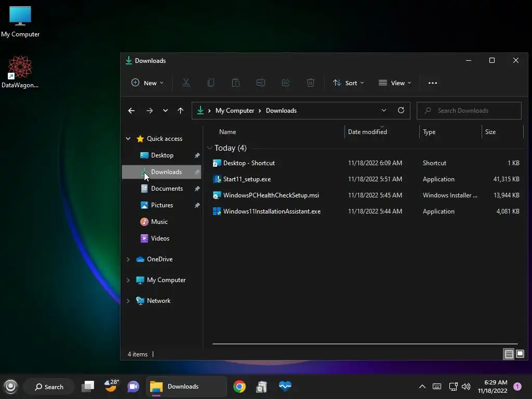Click the Search Downloads field
Image resolution: width=532 pixels, height=399 pixels.
click(x=469, y=111)
